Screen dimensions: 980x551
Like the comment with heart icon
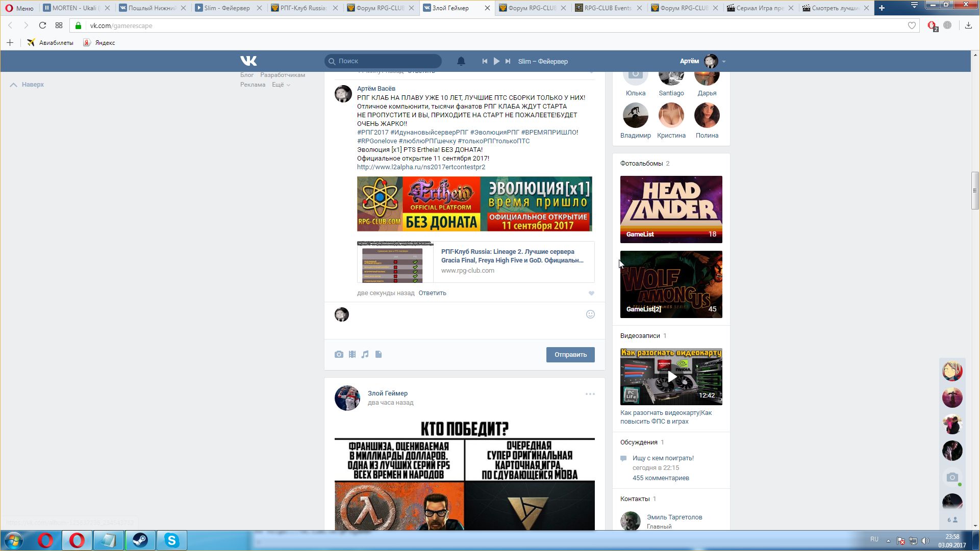coord(591,293)
